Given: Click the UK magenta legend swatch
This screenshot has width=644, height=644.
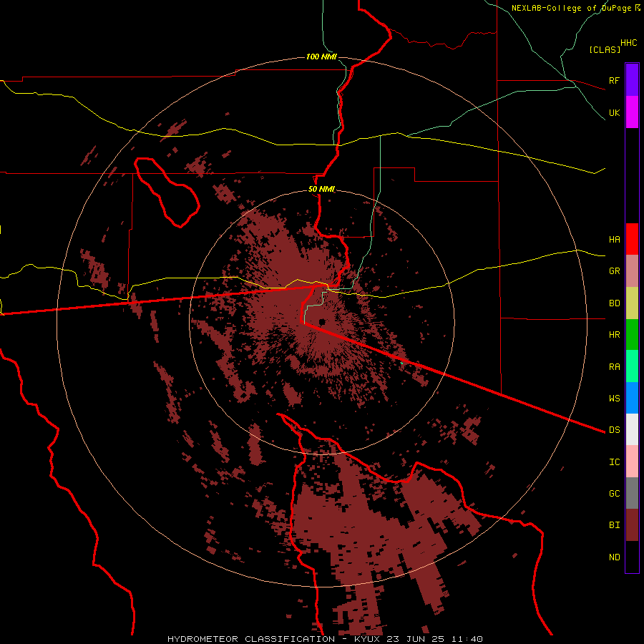Looking at the screenshot, I should (x=632, y=112).
